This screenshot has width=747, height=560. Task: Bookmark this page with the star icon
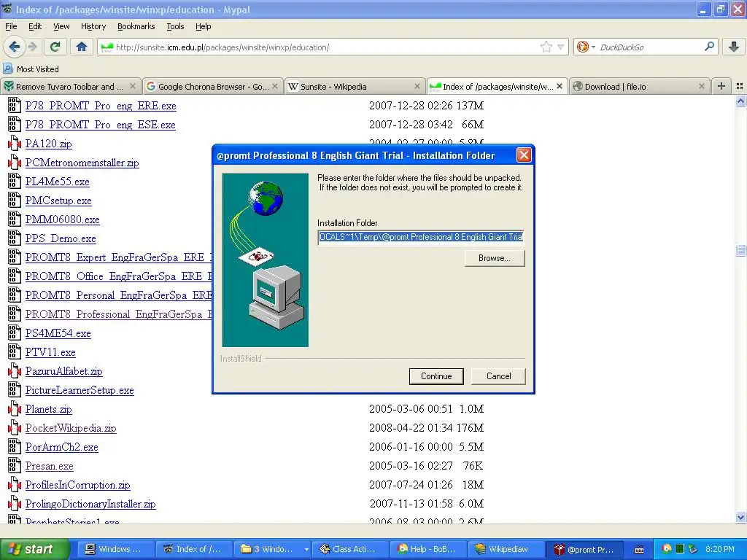click(x=546, y=47)
